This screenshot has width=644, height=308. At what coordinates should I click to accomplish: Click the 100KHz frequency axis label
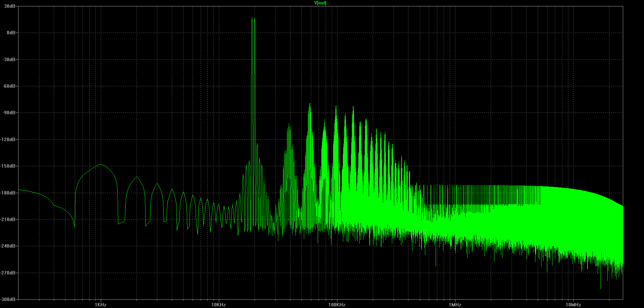pyautogui.click(x=337, y=305)
